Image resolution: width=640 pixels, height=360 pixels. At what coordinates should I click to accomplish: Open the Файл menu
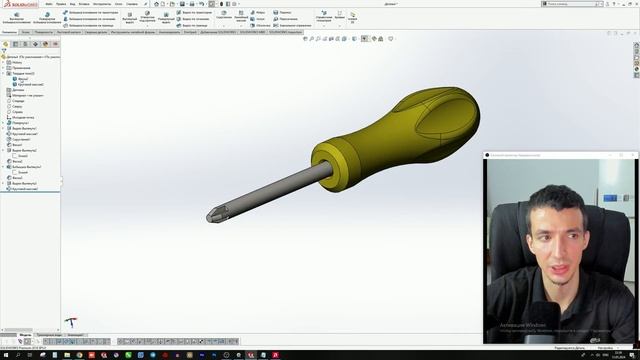pyautogui.click(x=49, y=4)
